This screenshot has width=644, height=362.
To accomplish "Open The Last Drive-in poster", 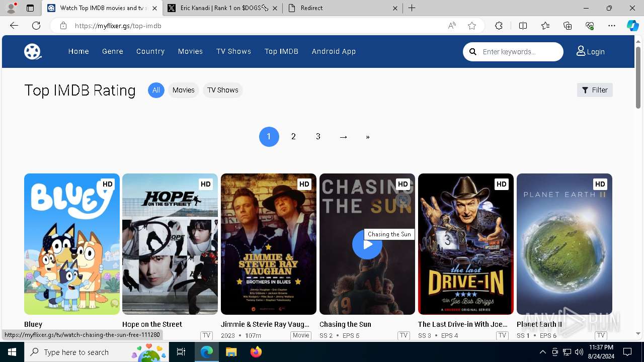I will [x=466, y=244].
